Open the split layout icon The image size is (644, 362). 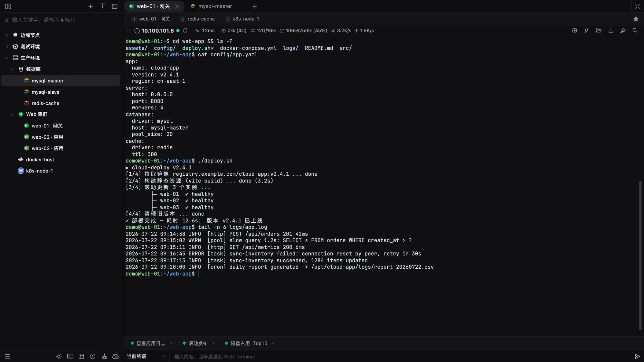pos(574,31)
